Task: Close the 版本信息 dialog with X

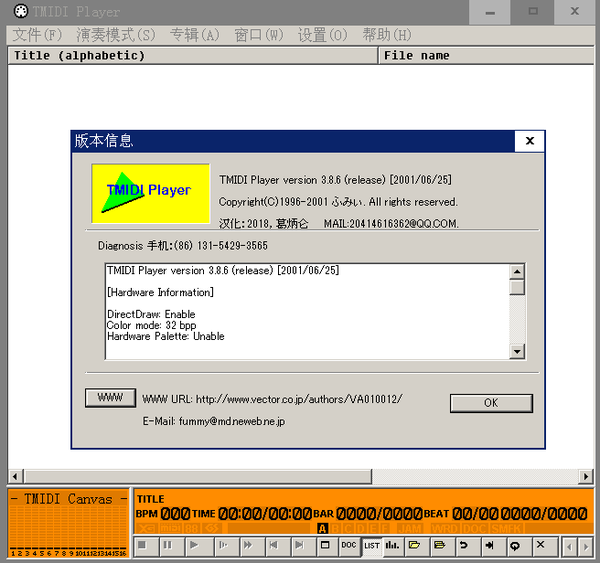Action: (530, 141)
